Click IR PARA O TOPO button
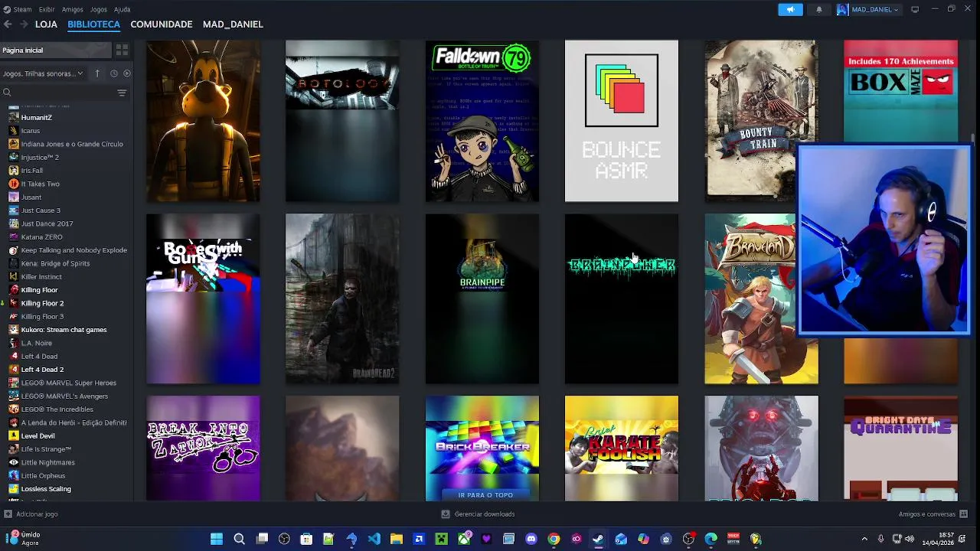Image resolution: width=980 pixels, height=551 pixels. (x=485, y=495)
